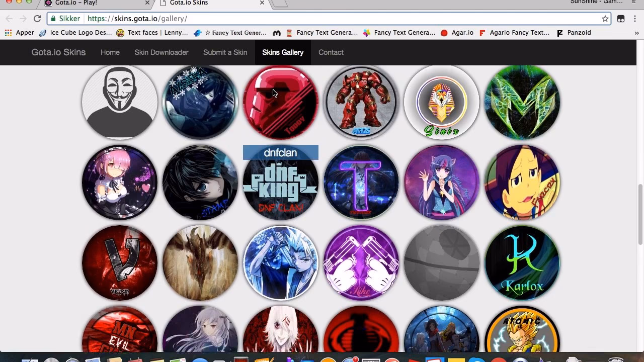Image resolution: width=644 pixels, height=362 pixels.
Task: Choose the red Sith trooper helmet skin
Action: pyautogui.click(x=281, y=102)
